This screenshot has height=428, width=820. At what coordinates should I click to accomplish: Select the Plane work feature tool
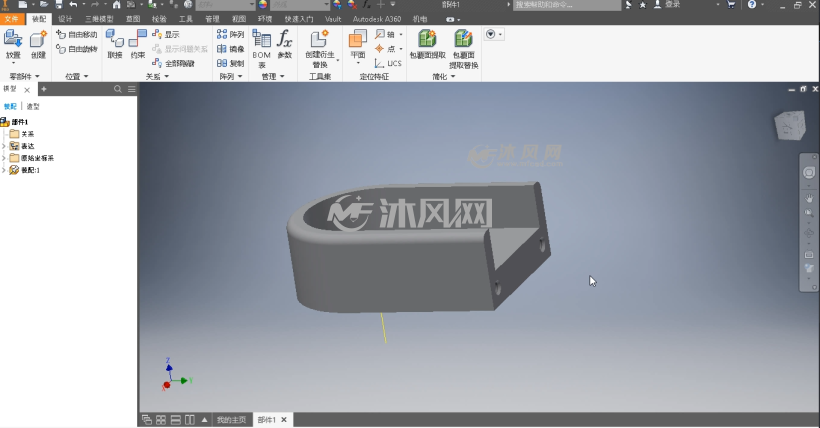[x=358, y=46]
